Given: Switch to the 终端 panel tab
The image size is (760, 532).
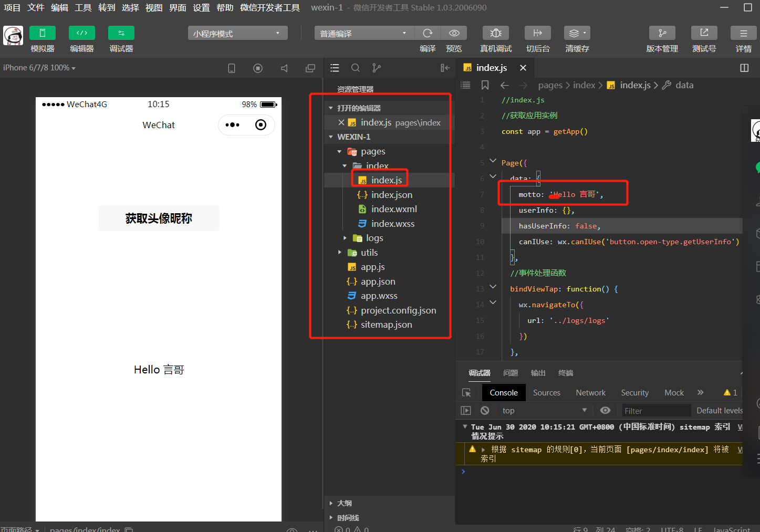Looking at the screenshot, I should [566, 373].
